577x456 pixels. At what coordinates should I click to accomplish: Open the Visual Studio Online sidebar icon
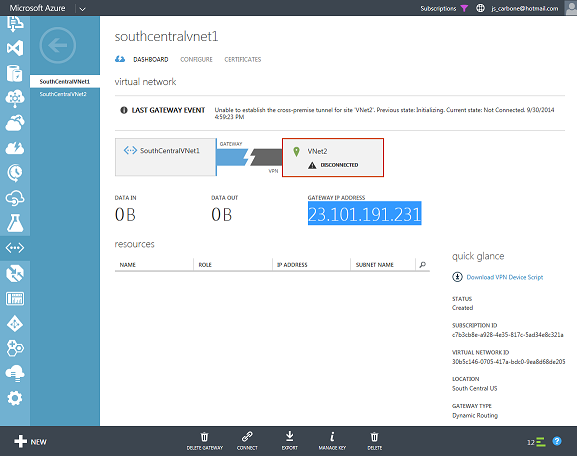pos(15,48)
